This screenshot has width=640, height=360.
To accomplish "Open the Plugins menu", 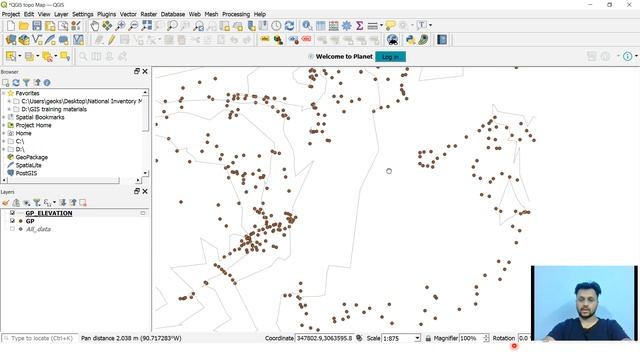I will coord(107,14).
